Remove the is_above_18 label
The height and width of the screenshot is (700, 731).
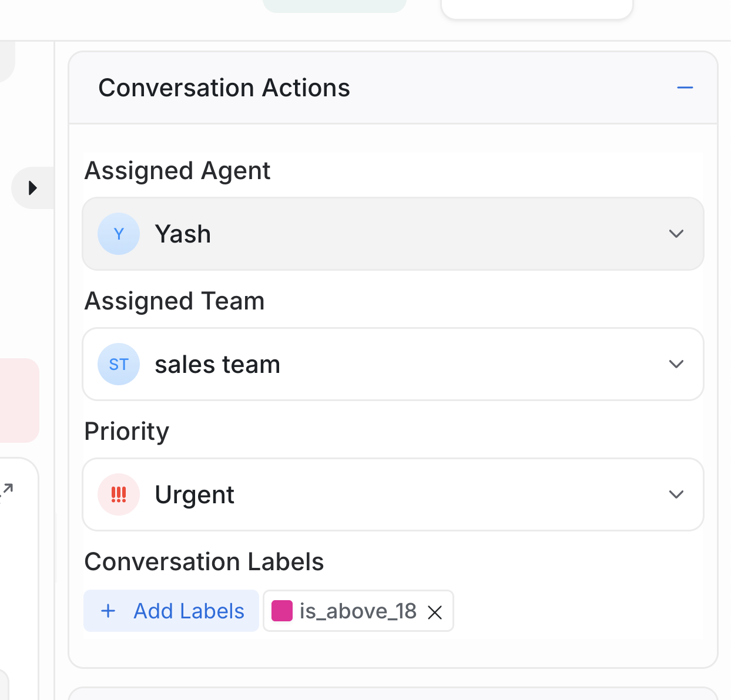tap(435, 612)
